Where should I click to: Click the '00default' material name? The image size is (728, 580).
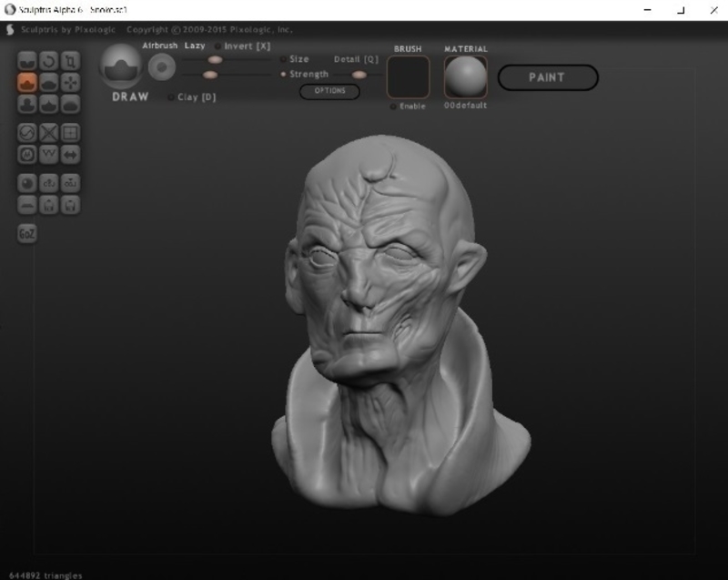(465, 106)
